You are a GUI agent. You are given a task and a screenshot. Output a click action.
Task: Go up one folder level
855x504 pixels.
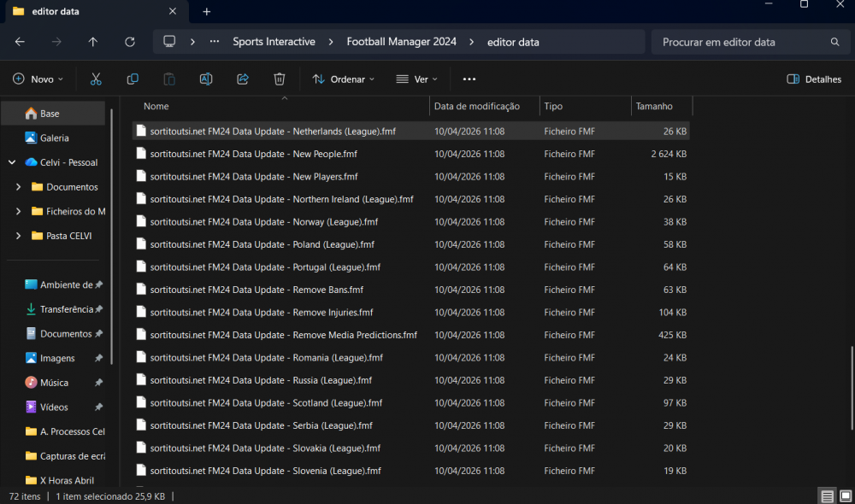tap(92, 42)
